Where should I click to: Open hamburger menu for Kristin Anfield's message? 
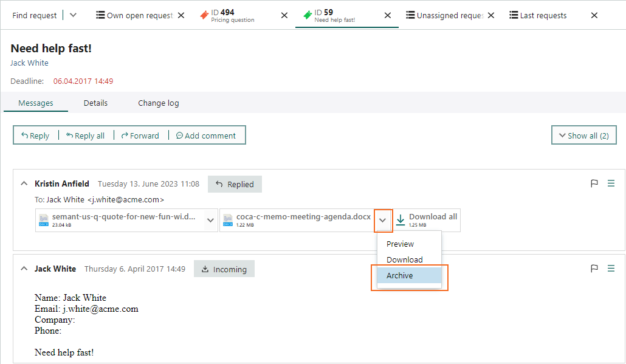point(611,183)
